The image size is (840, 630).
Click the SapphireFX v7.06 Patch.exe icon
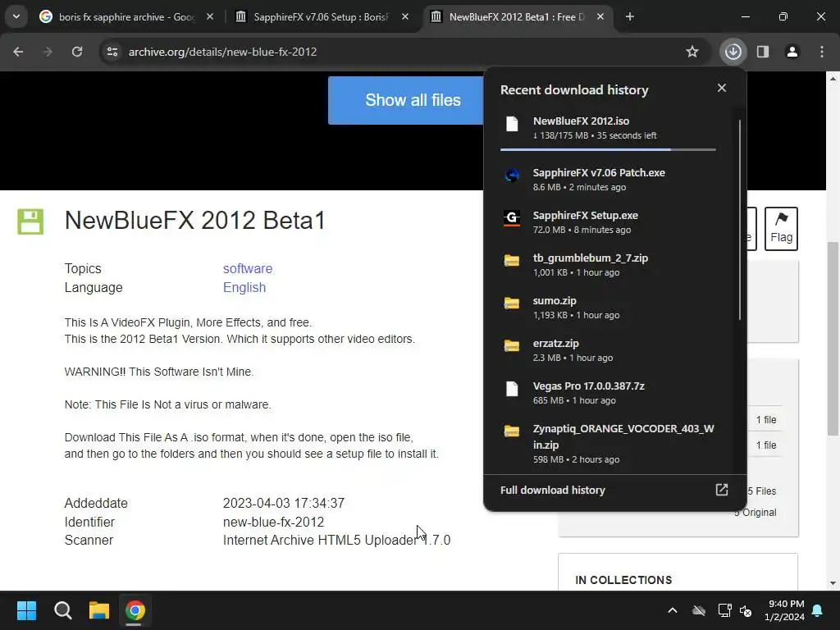click(512, 176)
